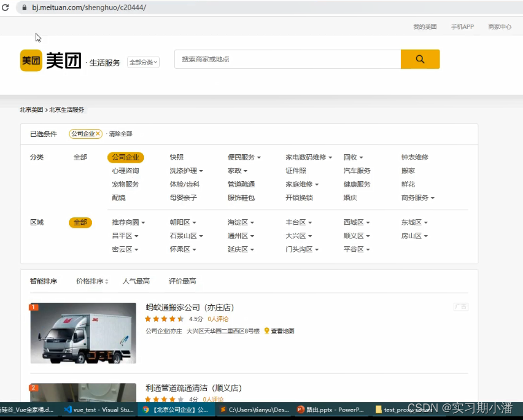Click the orange search magnifier button
Screen dimensions: 523x420
click(420, 59)
